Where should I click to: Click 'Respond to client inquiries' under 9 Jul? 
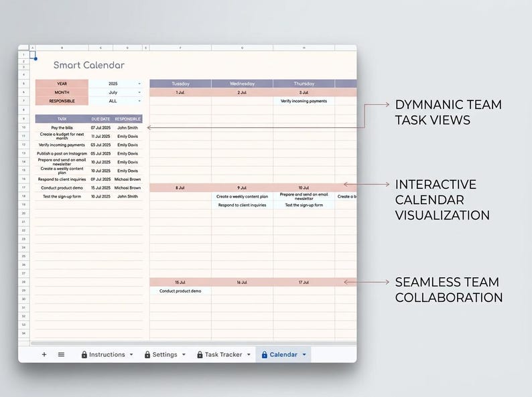click(242, 205)
